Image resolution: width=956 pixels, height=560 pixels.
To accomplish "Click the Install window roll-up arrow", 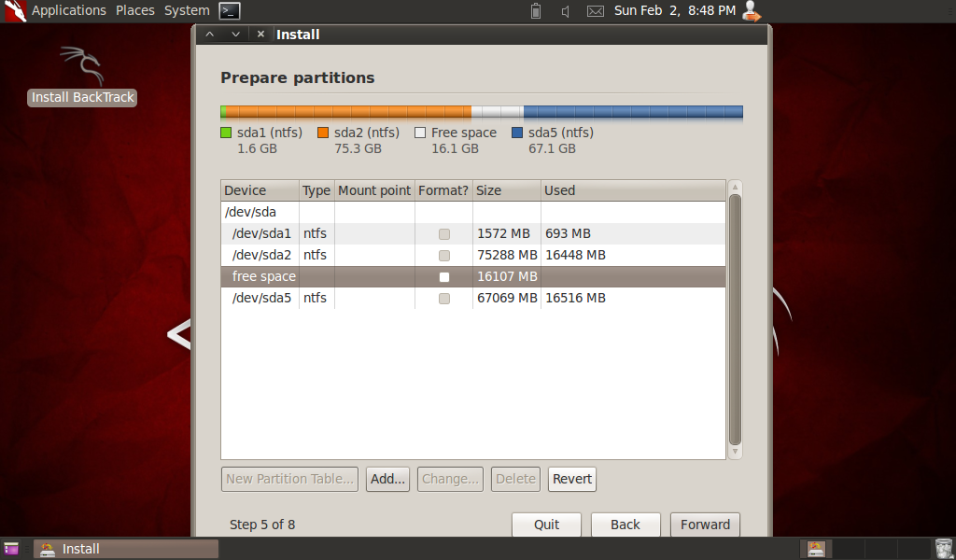I will point(209,35).
